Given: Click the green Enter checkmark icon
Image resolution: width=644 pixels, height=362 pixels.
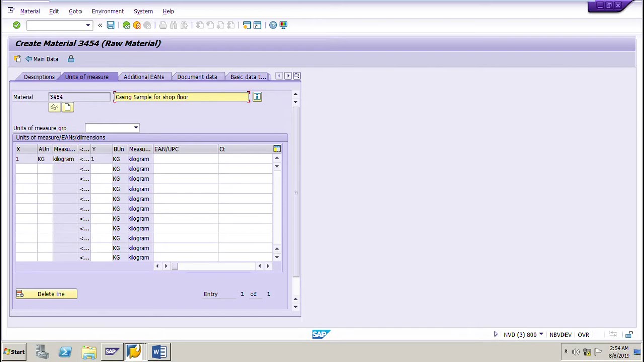Looking at the screenshot, I should tap(16, 25).
